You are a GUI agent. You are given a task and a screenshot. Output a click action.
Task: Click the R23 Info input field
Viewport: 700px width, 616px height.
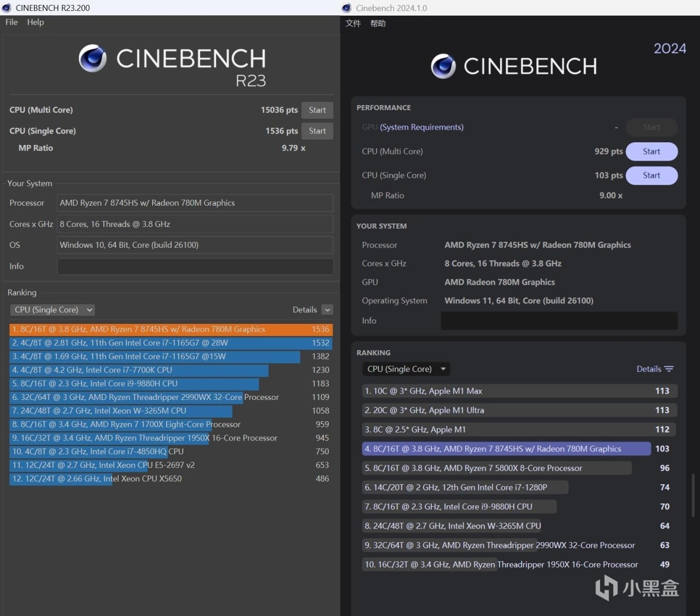195,266
